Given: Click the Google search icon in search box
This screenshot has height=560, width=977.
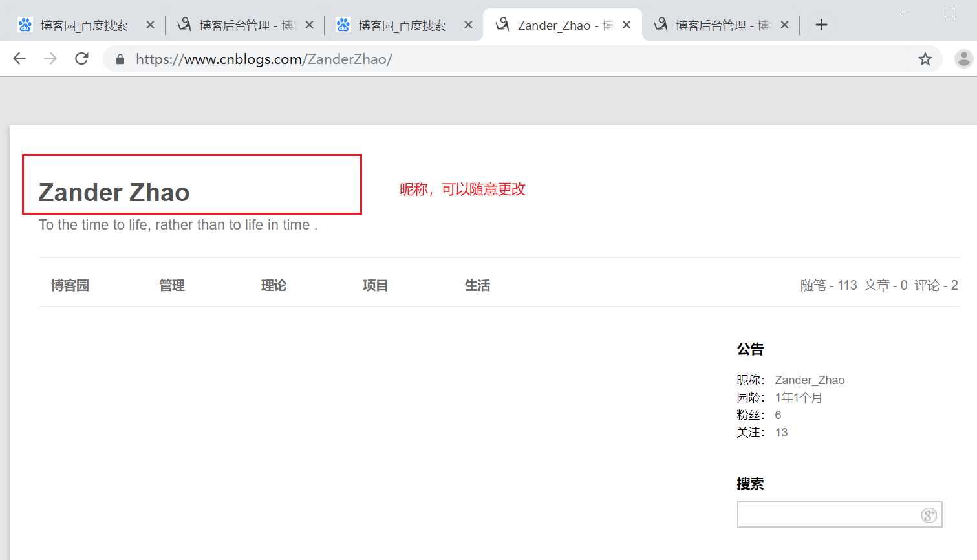Looking at the screenshot, I should point(929,515).
